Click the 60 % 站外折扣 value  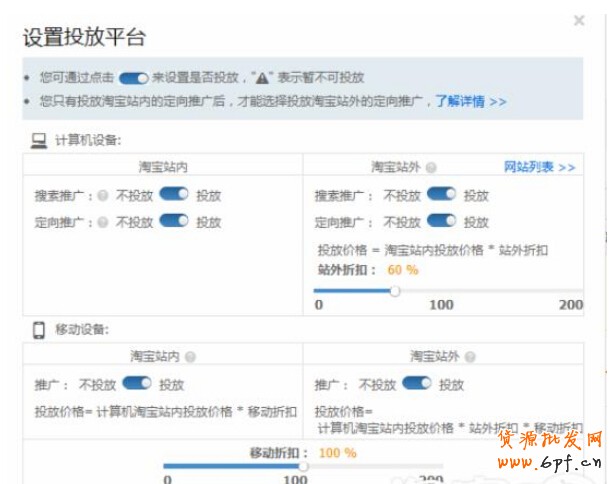[x=402, y=270]
